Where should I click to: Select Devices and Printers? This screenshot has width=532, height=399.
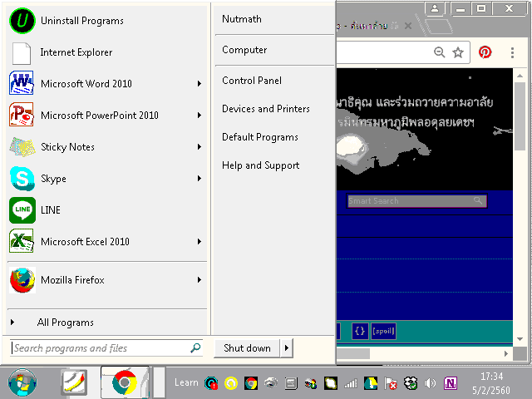coord(266,109)
